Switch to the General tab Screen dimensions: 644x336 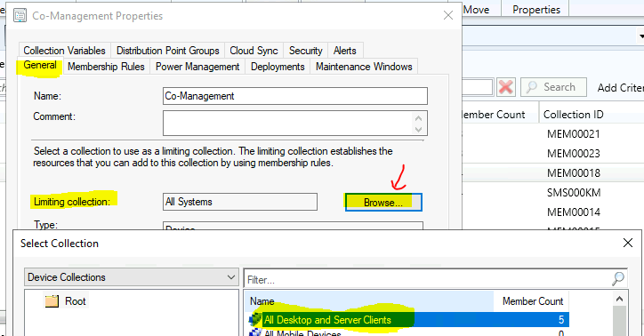[40, 66]
